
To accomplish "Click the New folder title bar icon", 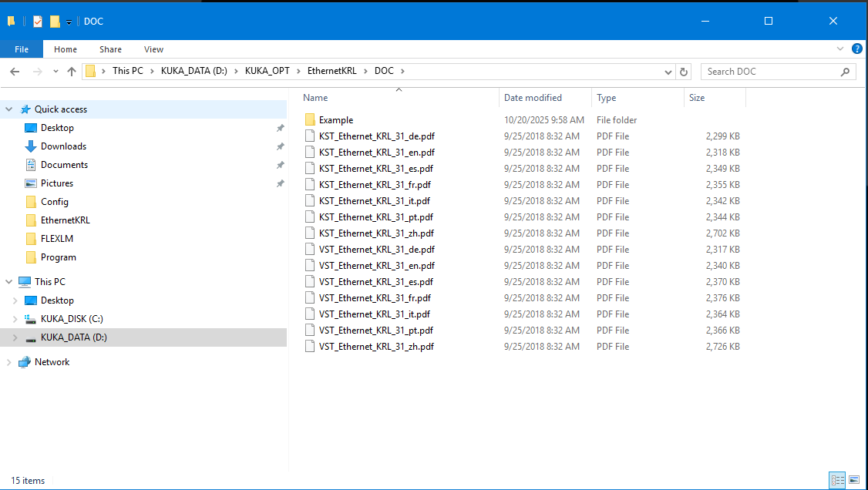I will (x=55, y=21).
